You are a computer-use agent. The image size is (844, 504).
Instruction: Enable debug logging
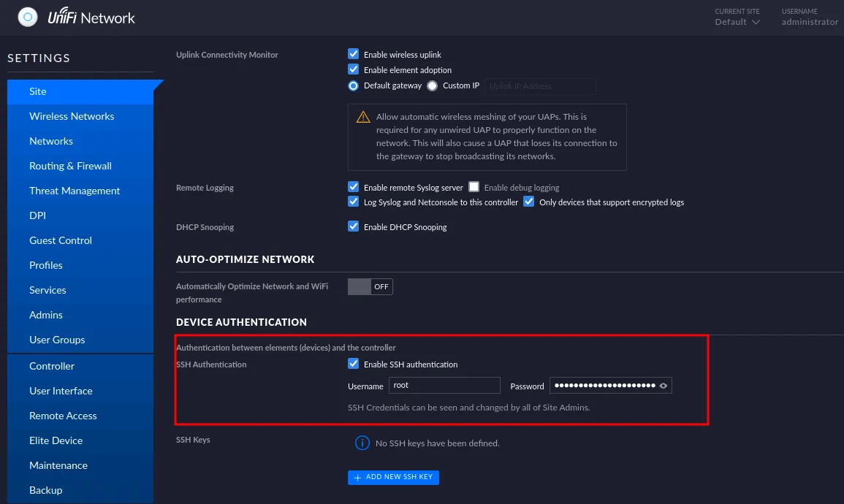pos(474,186)
